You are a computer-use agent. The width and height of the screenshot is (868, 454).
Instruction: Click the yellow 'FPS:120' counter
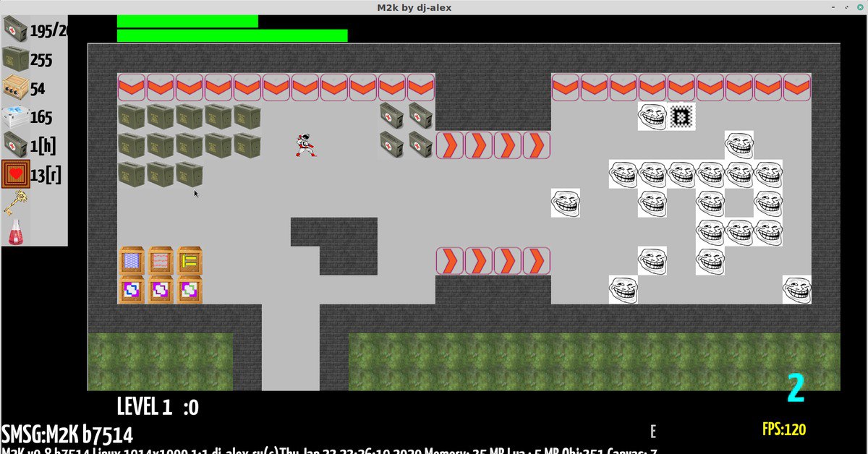tap(784, 429)
